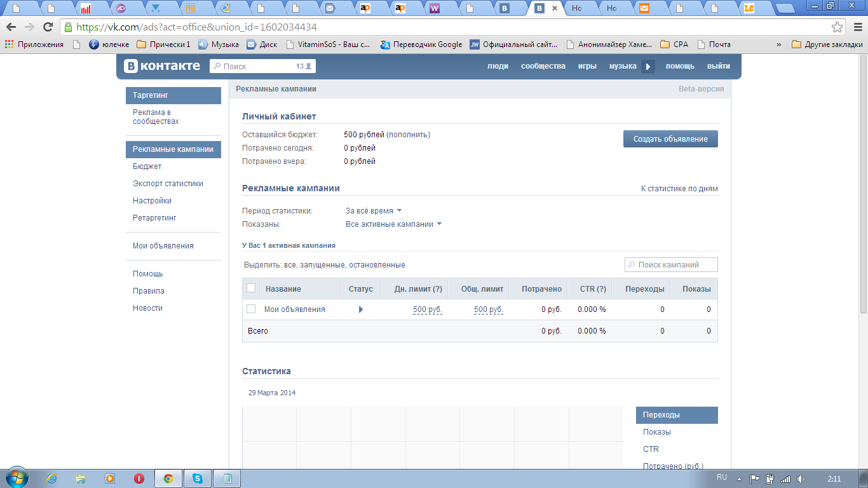The height and width of the screenshot is (488, 868).
Task: Edit the 500 руб. daily limit
Action: point(428,309)
